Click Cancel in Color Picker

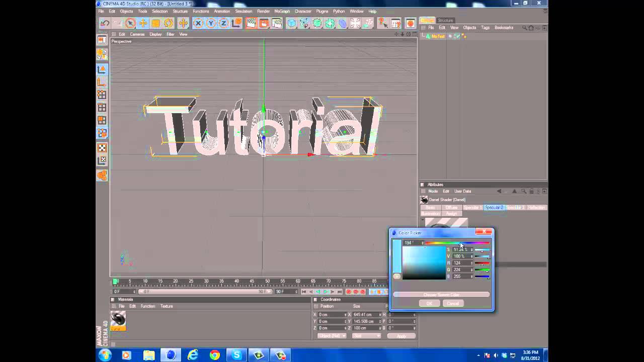(453, 303)
